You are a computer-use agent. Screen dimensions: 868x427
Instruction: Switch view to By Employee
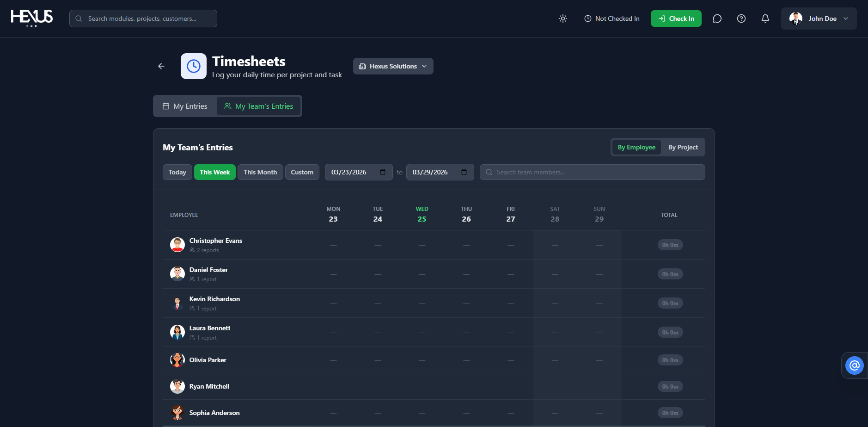click(x=636, y=147)
